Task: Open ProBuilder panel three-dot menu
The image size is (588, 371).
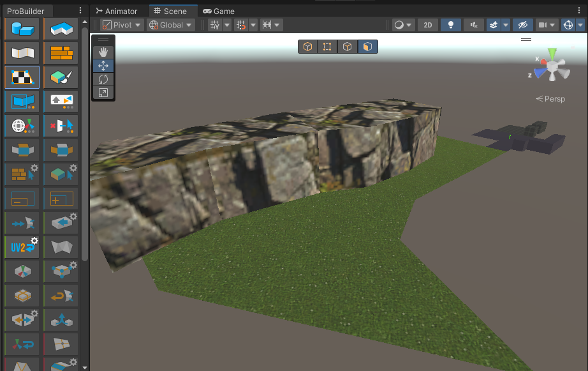Action: point(80,11)
